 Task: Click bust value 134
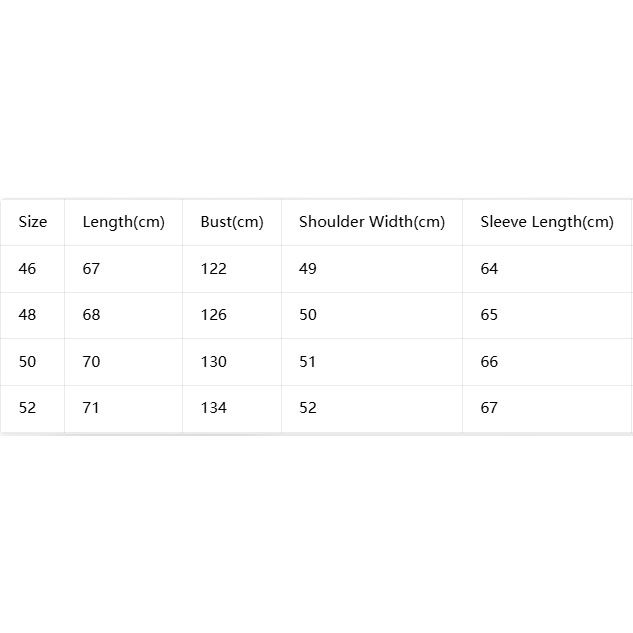click(214, 408)
